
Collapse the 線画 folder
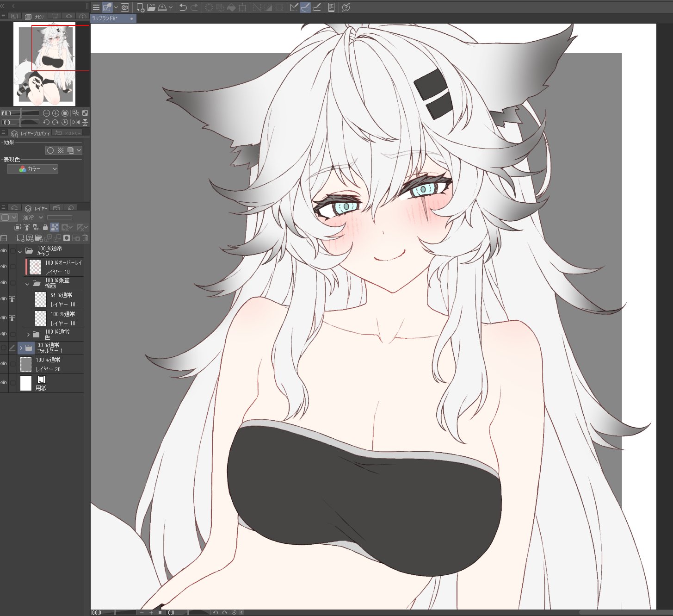27,283
